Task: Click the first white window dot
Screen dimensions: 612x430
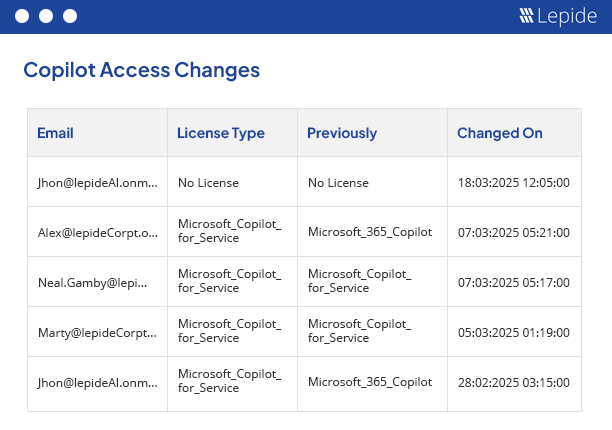Action: pos(21,16)
